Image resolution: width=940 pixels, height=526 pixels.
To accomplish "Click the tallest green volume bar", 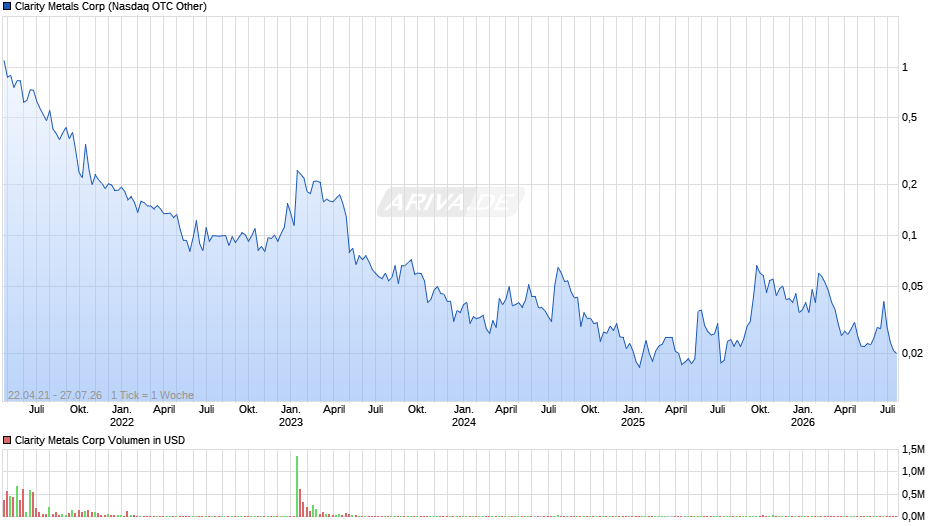I will click(x=297, y=486).
